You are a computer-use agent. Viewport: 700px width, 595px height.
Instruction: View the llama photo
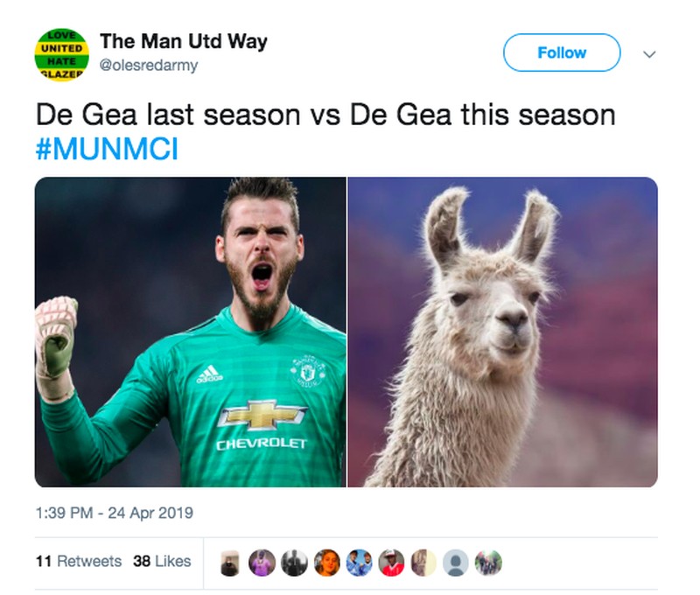pyautogui.click(x=502, y=332)
